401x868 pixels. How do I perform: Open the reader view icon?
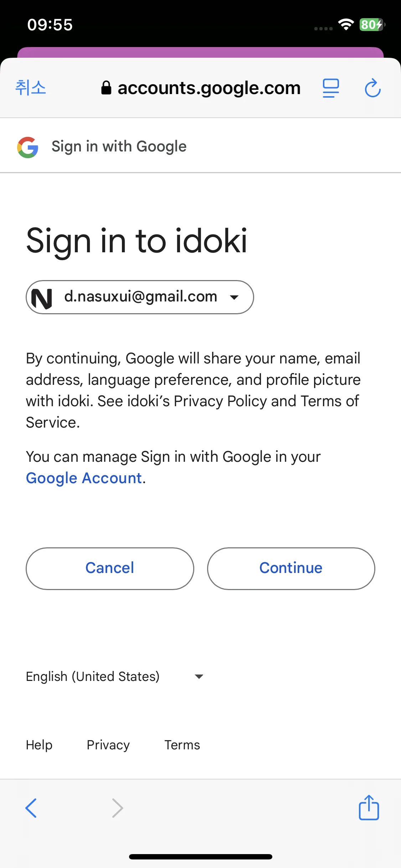click(331, 88)
